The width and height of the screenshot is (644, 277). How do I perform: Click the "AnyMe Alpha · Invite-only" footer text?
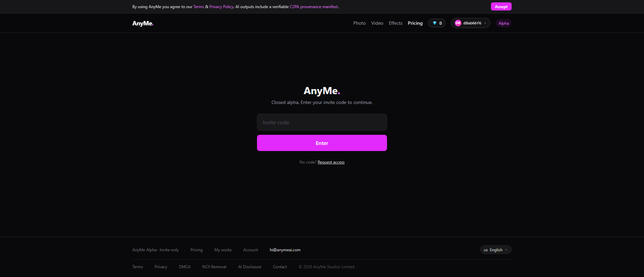pos(155,250)
